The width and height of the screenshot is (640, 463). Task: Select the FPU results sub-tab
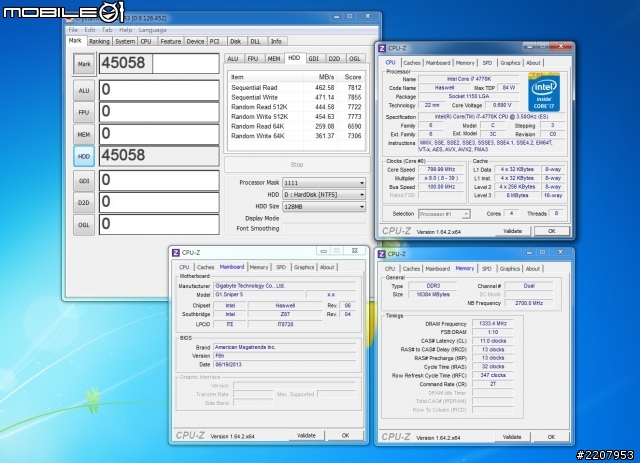[253, 59]
